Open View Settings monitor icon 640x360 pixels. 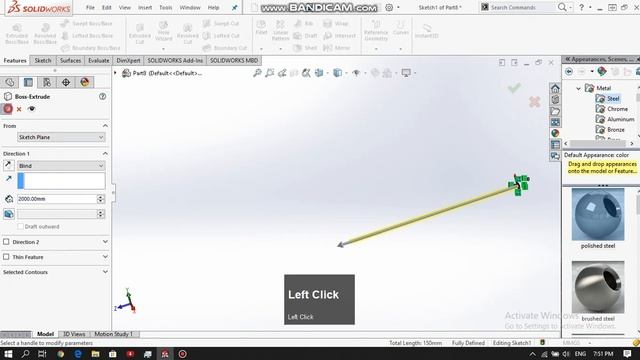point(406,73)
